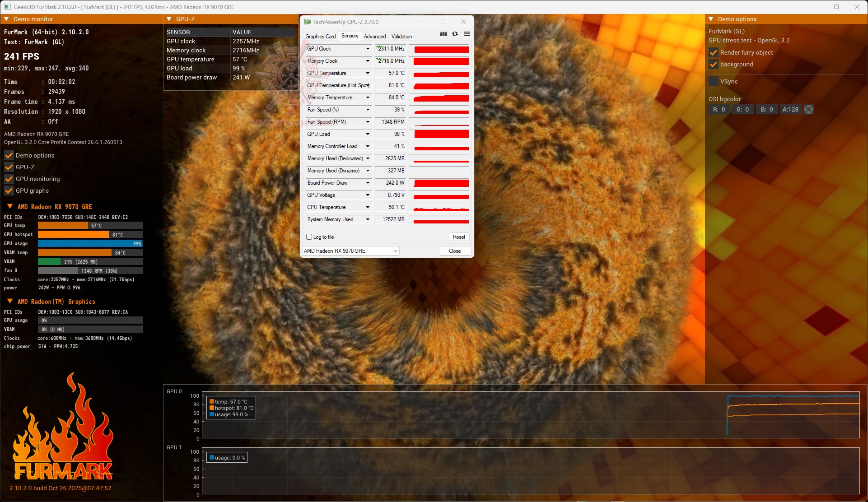This screenshot has width=868, height=502.
Task: Collapse the AMD Radeon RX 9070 GRE section
Action: [x=10, y=206]
